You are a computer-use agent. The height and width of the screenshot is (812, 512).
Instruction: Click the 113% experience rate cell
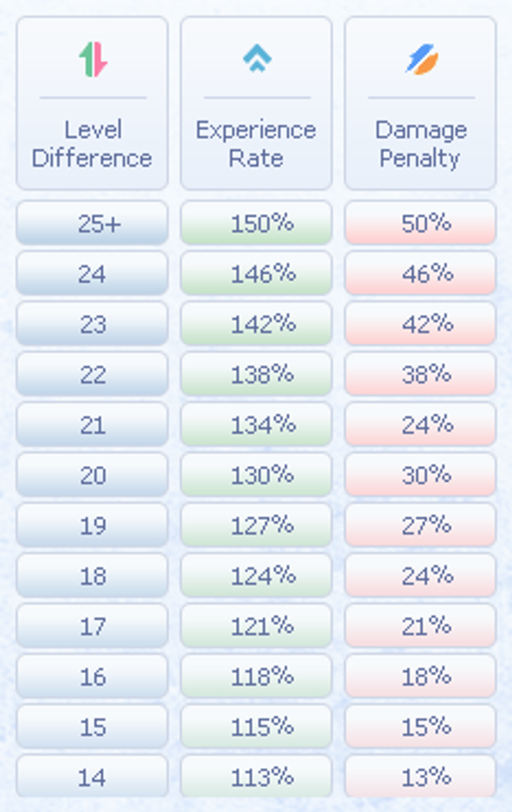(x=256, y=776)
